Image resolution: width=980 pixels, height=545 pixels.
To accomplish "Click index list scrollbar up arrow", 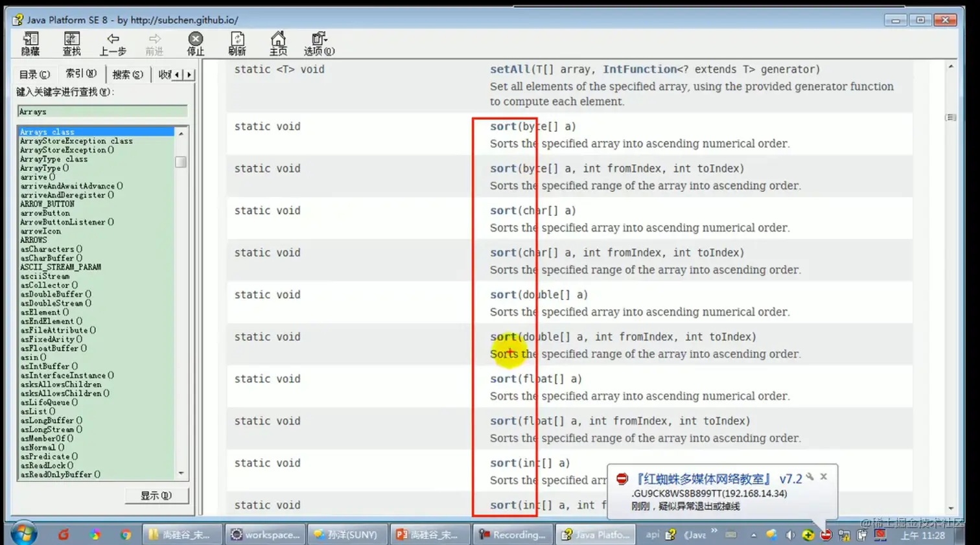I will pyautogui.click(x=181, y=133).
